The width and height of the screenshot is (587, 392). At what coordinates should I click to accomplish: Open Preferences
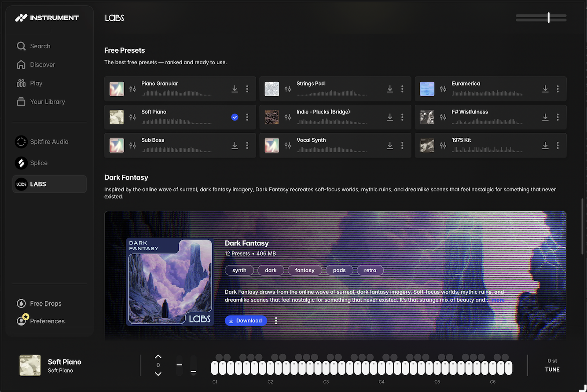[40, 321]
